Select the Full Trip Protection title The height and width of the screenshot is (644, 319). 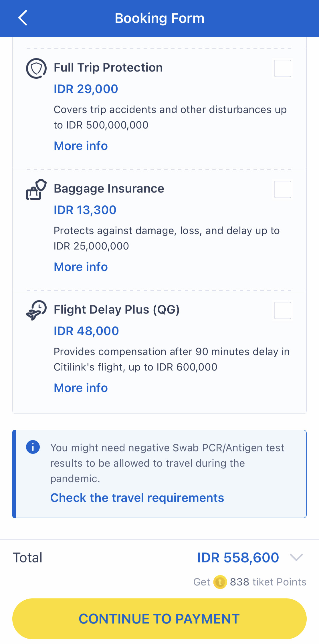(x=108, y=68)
